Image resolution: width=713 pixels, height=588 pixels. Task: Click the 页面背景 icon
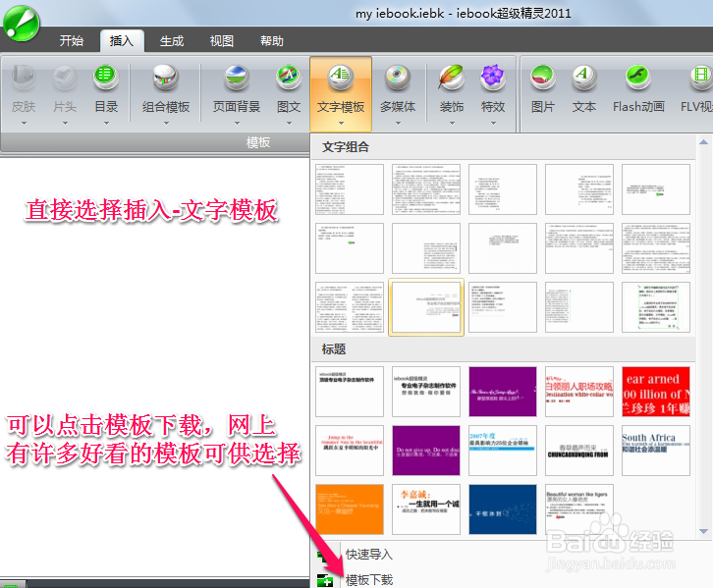click(x=237, y=79)
